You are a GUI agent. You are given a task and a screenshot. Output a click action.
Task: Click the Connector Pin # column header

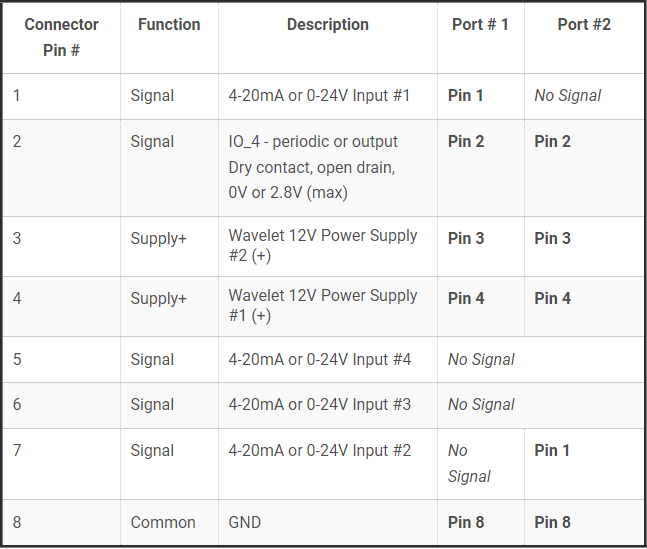[61, 37]
